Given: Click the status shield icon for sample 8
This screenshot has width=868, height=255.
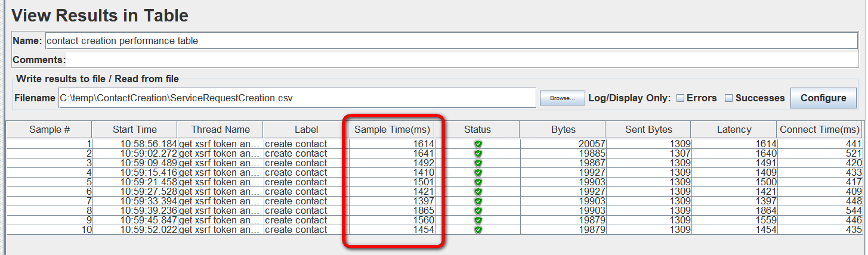Looking at the screenshot, I should 478,211.
